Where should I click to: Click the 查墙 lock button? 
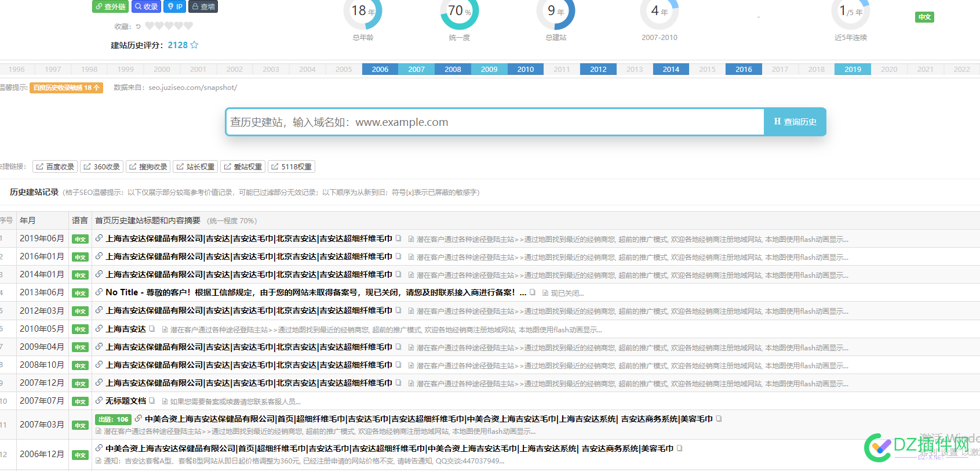pyautogui.click(x=203, y=6)
